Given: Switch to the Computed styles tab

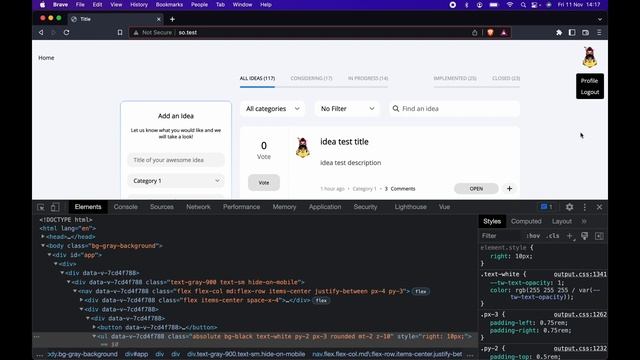Looking at the screenshot, I should click(x=526, y=221).
